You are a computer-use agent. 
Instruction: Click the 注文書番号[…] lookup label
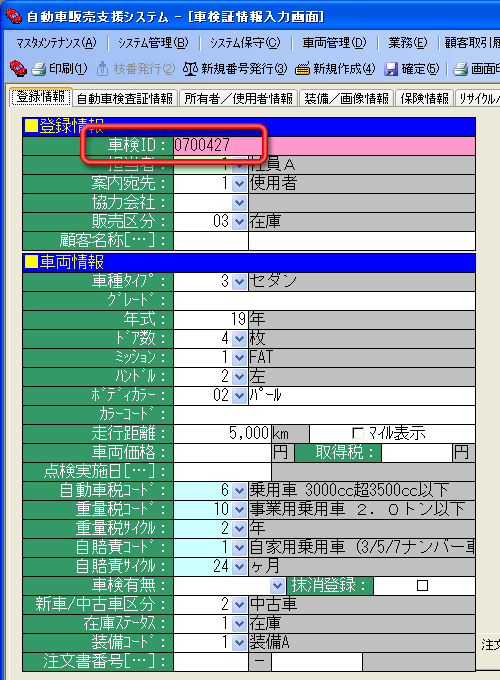pyautogui.click(x=105, y=662)
